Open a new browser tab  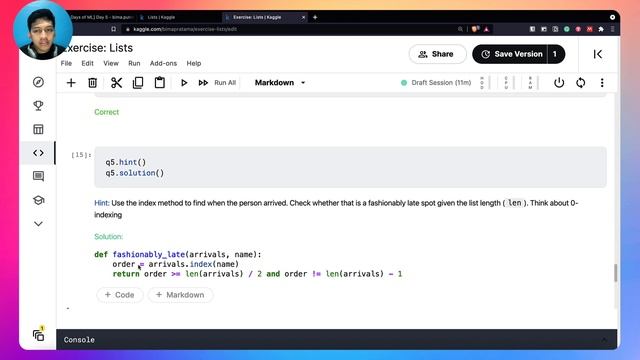315,17
